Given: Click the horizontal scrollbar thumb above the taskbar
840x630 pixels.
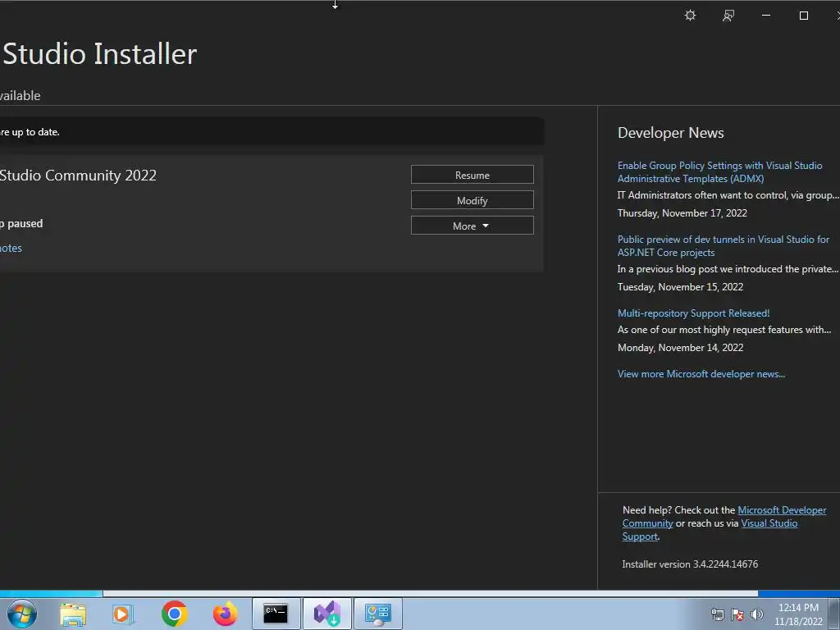Looking at the screenshot, I should [x=430, y=594].
